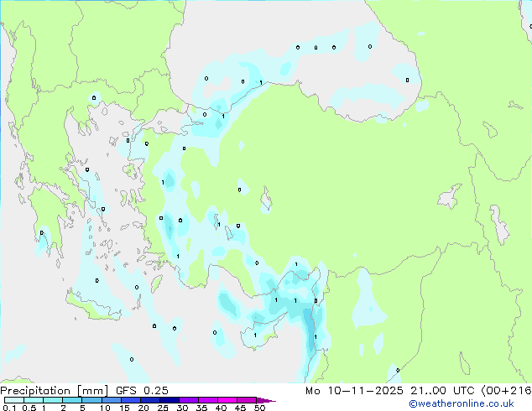Click the legend value "20"
The height and width of the screenshot is (411, 532).
pos(143,408)
